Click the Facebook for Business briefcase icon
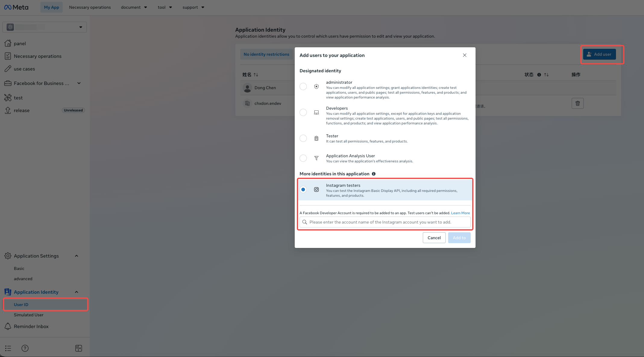644x357 pixels. pos(8,83)
